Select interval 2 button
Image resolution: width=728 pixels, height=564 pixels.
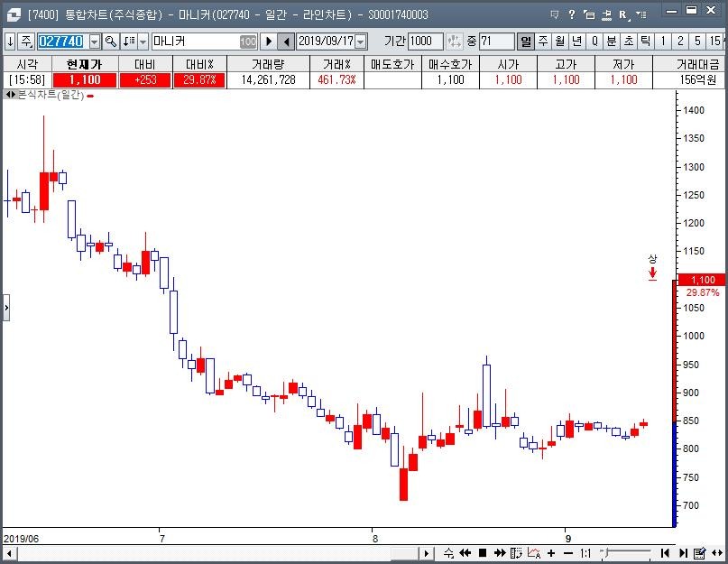coord(680,42)
